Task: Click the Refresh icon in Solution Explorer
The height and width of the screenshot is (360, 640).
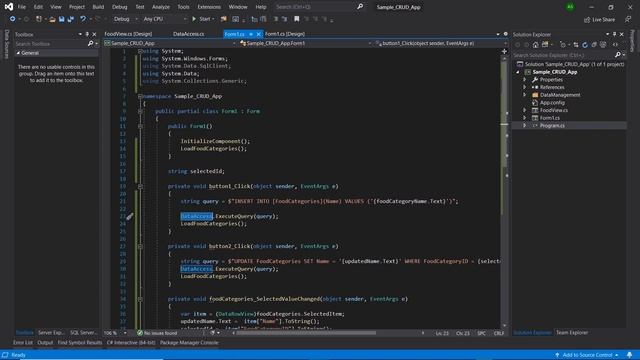Action: tap(585, 45)
